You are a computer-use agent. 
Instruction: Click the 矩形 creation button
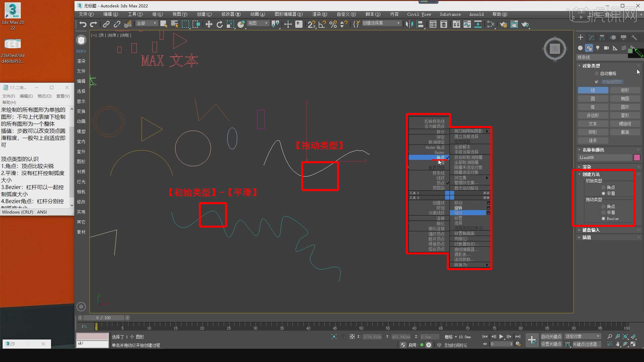(x=625, y=90)
